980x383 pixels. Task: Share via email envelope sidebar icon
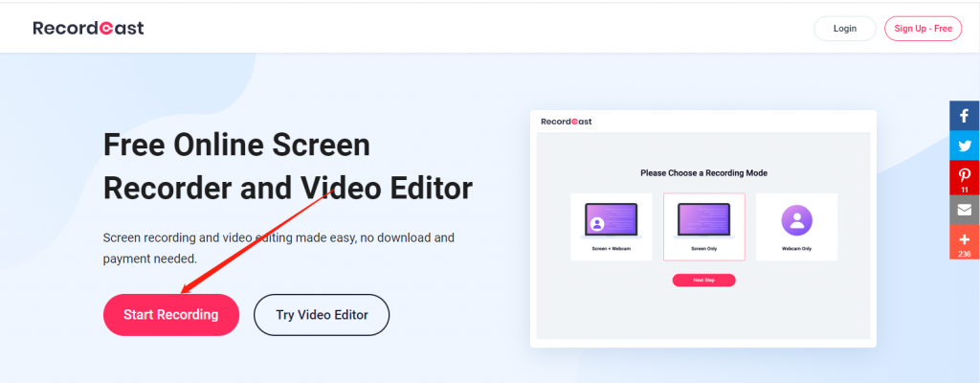[x=965, y=211]
